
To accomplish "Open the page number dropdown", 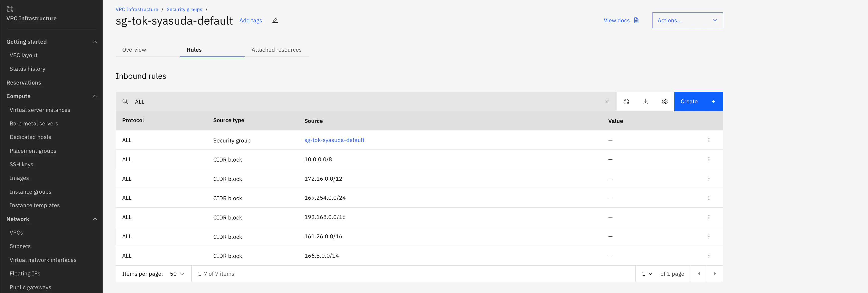I will tap(647, 274).
